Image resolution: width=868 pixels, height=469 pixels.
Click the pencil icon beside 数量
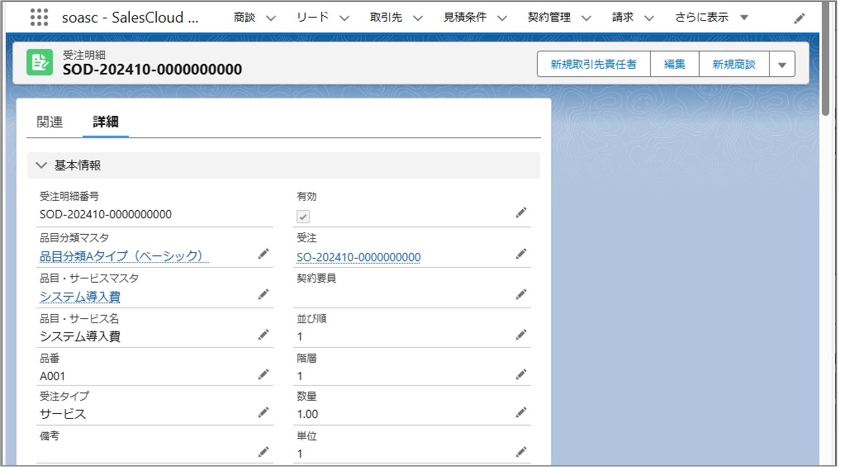[521, 412]
